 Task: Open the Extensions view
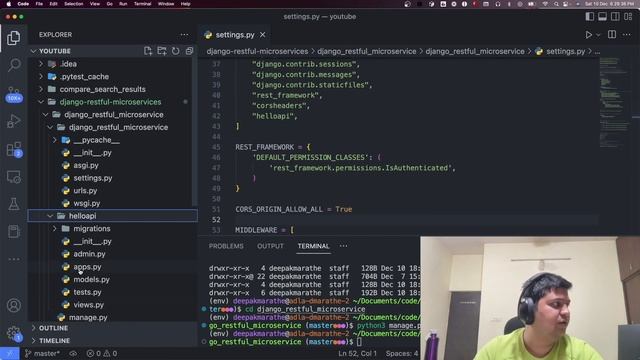13,149
